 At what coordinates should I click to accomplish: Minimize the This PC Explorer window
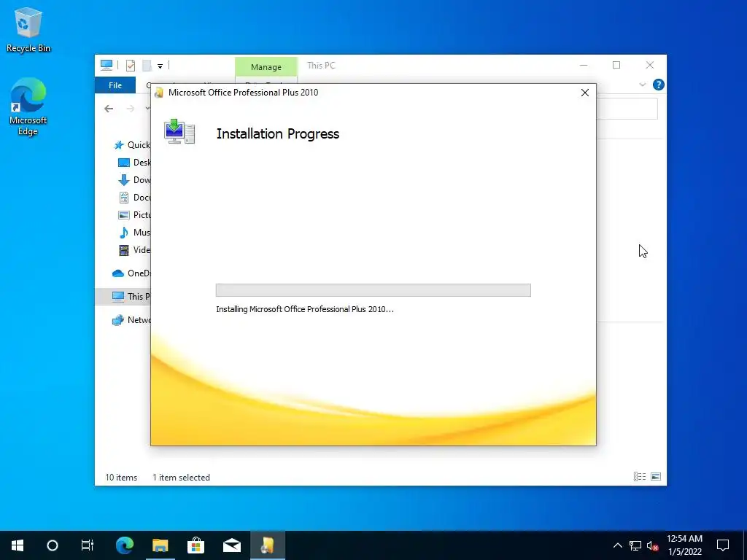coord(584,65)
